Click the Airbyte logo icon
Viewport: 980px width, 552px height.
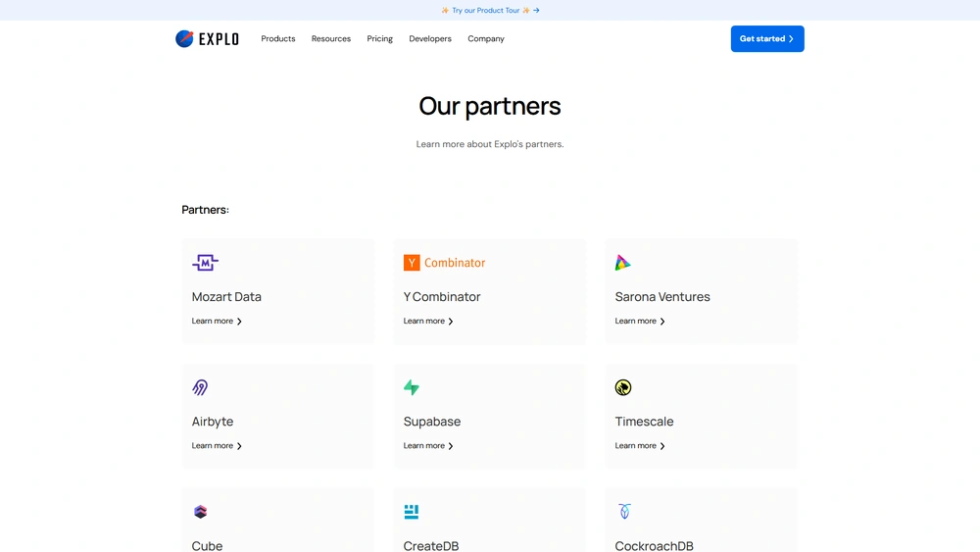click(200, 387)
